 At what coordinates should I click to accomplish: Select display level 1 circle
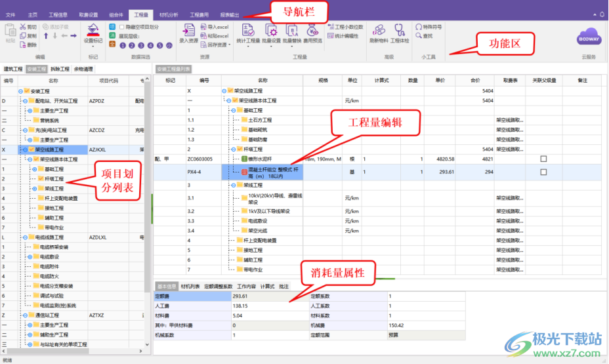(x=123, y=45)
